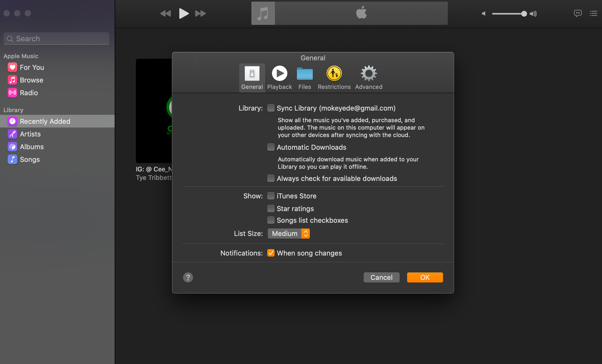Expand the List Size dropdown

tap(288, 233)
